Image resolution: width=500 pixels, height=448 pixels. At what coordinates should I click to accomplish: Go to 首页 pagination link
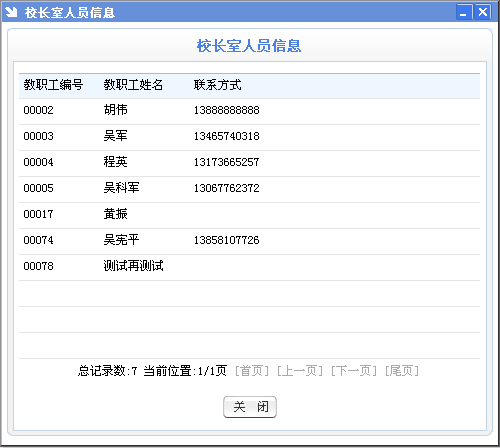(x=252, y=371)
